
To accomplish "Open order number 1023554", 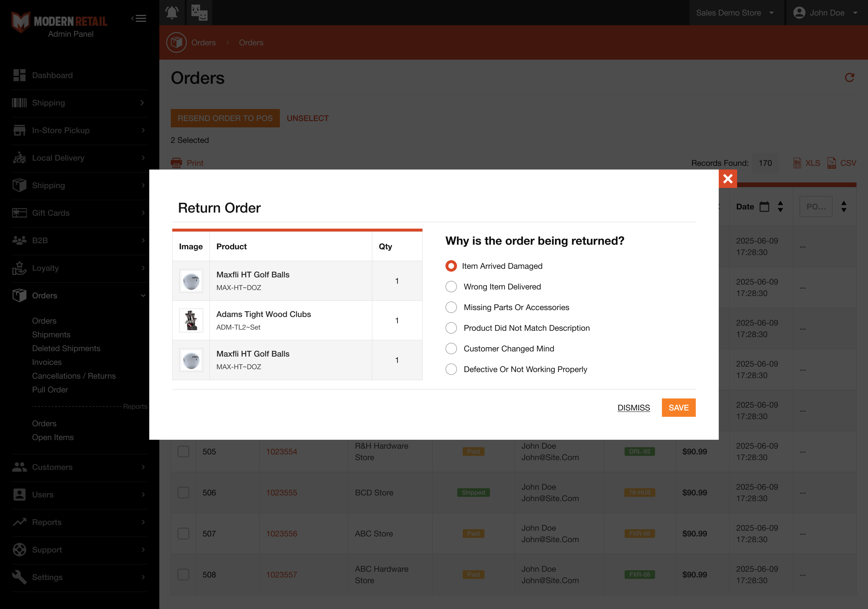I will coord(282,452).
